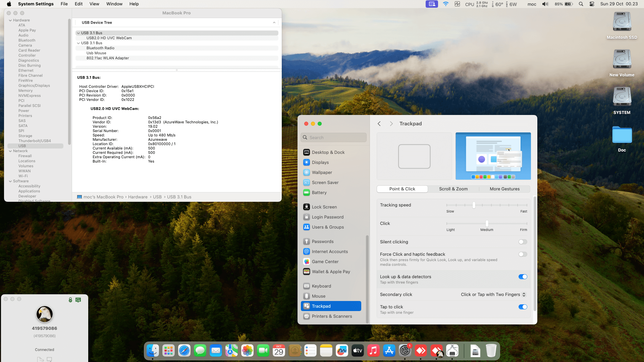The width and height of the screenshot is (644, 362).
Task: Click the Lock Screen sidebar icon
Action: 306,207
